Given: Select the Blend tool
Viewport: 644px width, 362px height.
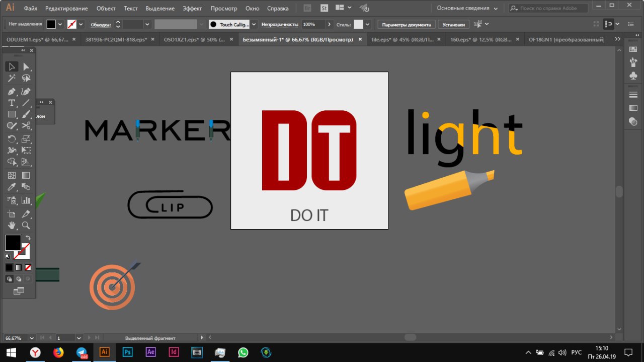Looking at the screenshot, I should tap(26, 187).
